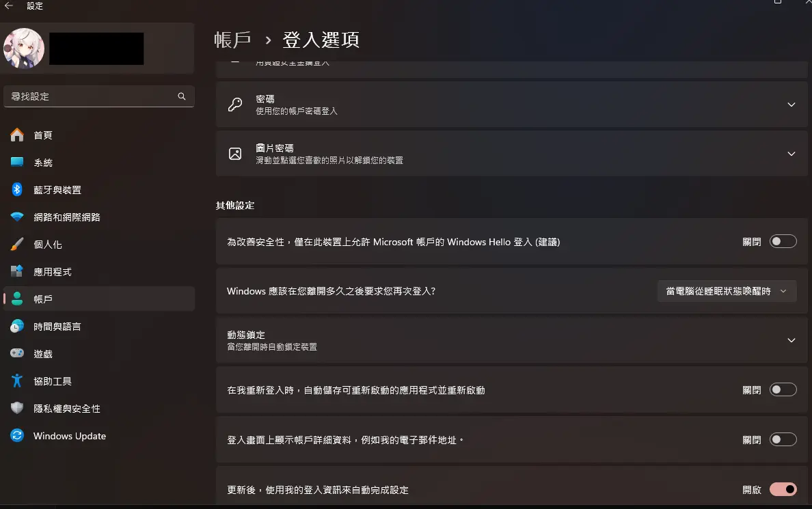
Task: Select the Wi-Fi icon for 網路和網際網路
Action: click(x=18, y=217)
